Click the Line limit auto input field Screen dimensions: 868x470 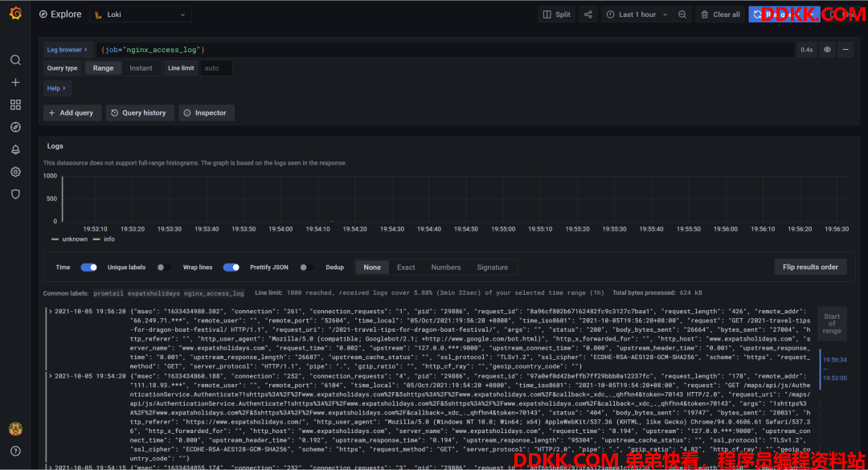[x=216, y=68]
